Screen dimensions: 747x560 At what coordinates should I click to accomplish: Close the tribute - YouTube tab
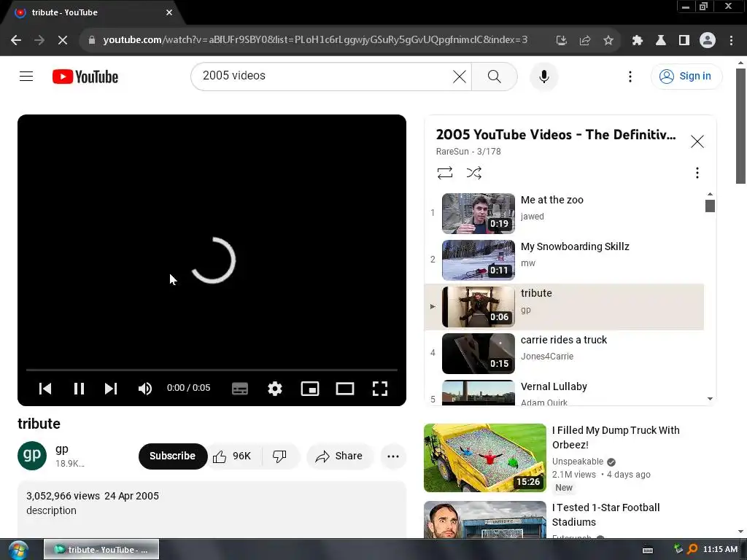(x=169, y=12)
